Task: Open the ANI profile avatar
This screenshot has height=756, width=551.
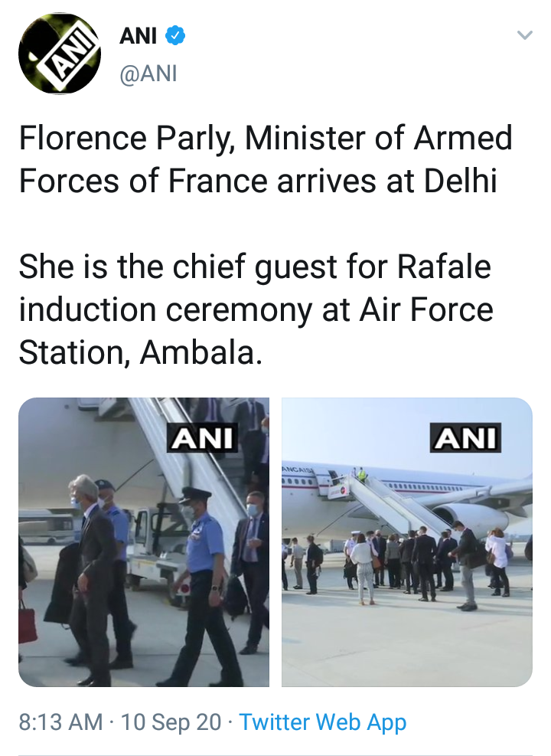Action: [60, 54]
